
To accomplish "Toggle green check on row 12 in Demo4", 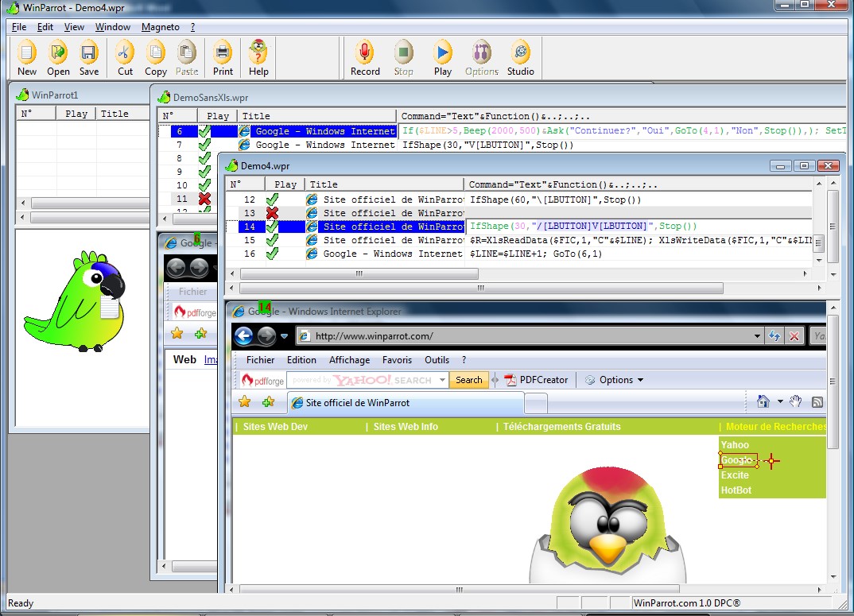I will (273, 200).
